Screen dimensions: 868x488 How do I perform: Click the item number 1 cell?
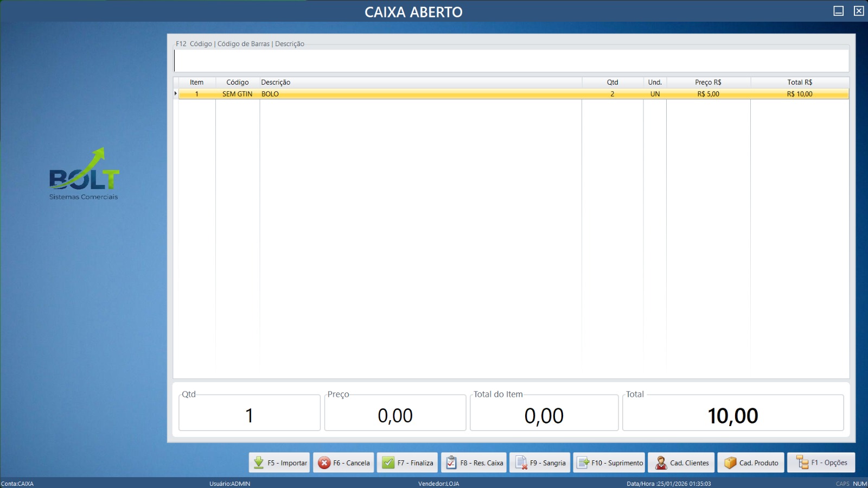click(x=197, y=94)
